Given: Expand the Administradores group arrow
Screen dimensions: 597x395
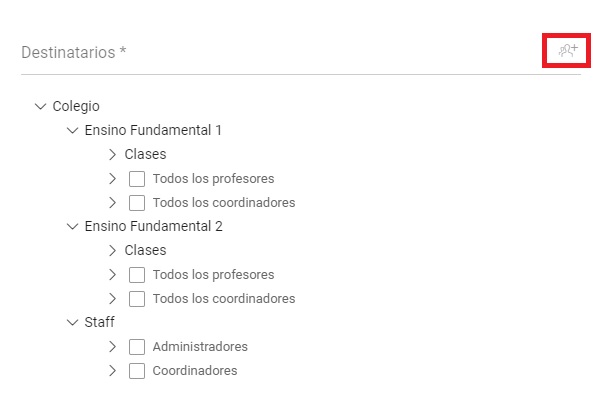Looking at the screenshot, I should 112,347.
